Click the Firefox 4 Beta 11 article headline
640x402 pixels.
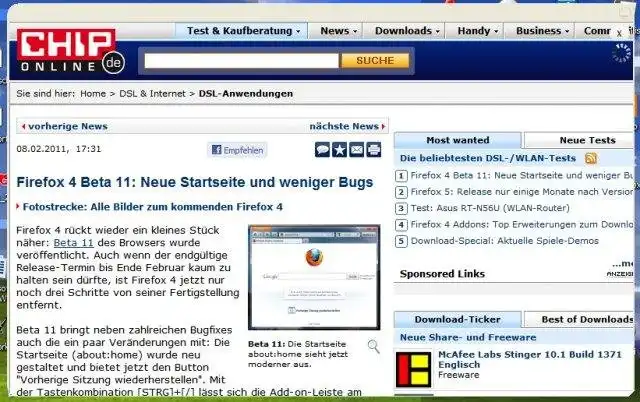(x=195, y=182)
